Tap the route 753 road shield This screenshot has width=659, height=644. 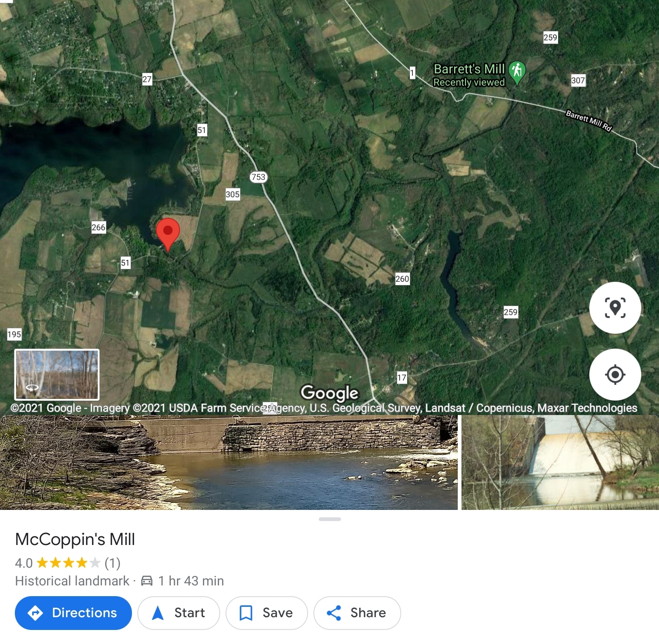(259, 177)
